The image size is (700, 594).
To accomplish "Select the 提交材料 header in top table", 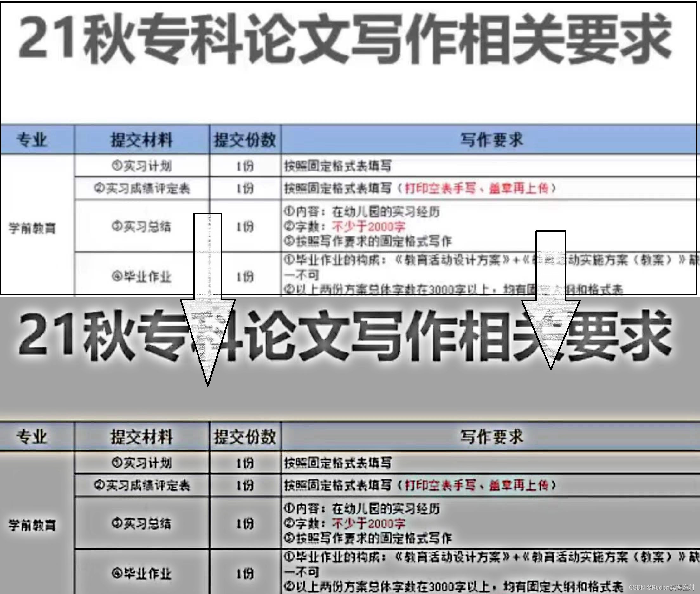I will click(x=141, y=140).
